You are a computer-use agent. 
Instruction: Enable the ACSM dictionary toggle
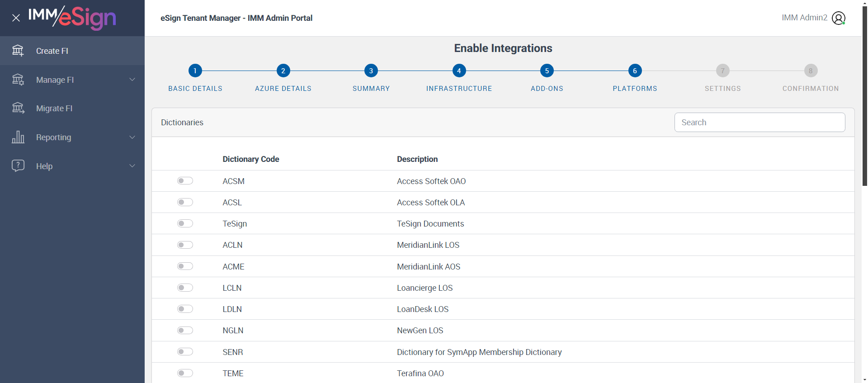coord(185,181)
